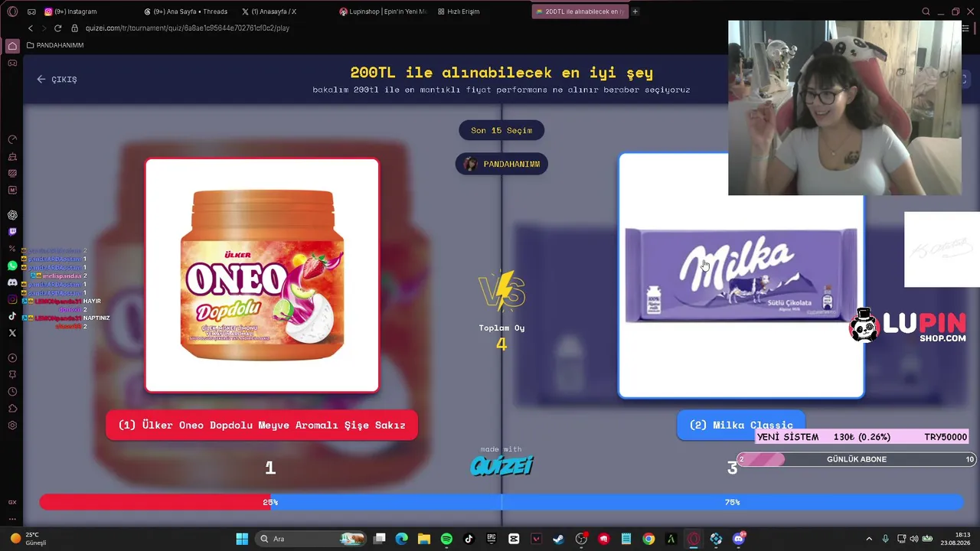Viewport: 980px width, 551px height.
Task: Open GX Control speedometer icon
Action: pos(12,139)
